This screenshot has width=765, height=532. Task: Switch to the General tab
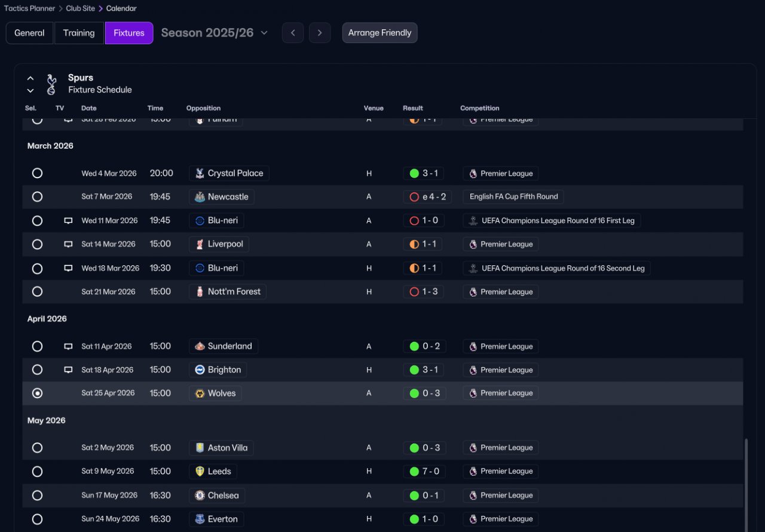tap(29, 33)
